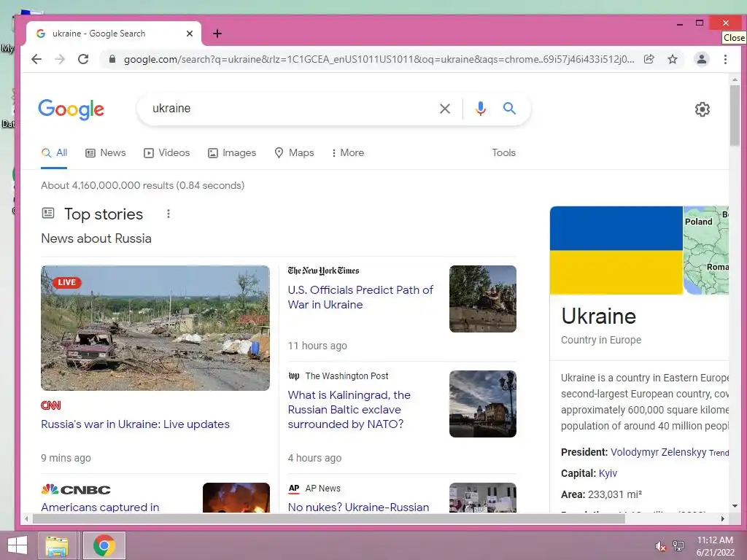747x560 pixels.
Task: Bookmark this page with the star icon
Action: [x=672, y=59]
